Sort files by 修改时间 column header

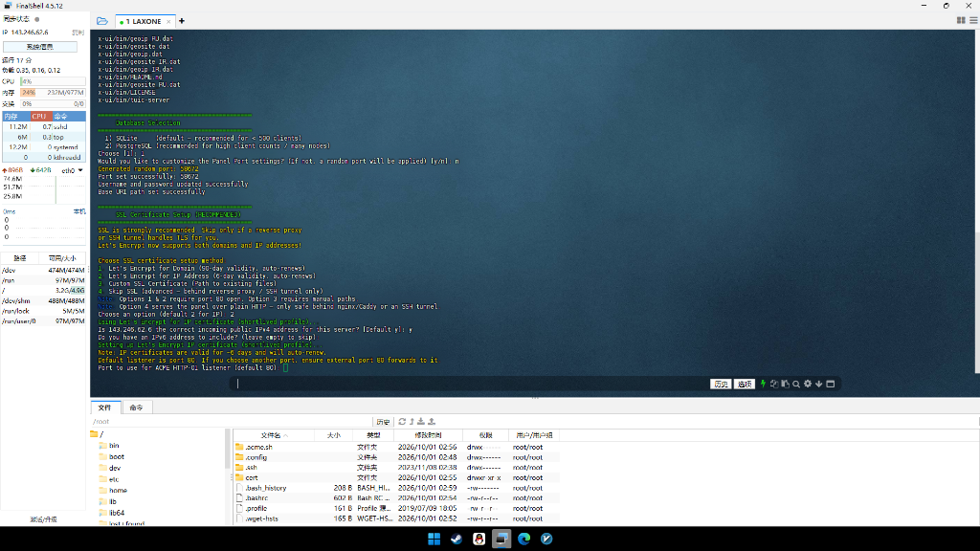(x=428, y=435)
